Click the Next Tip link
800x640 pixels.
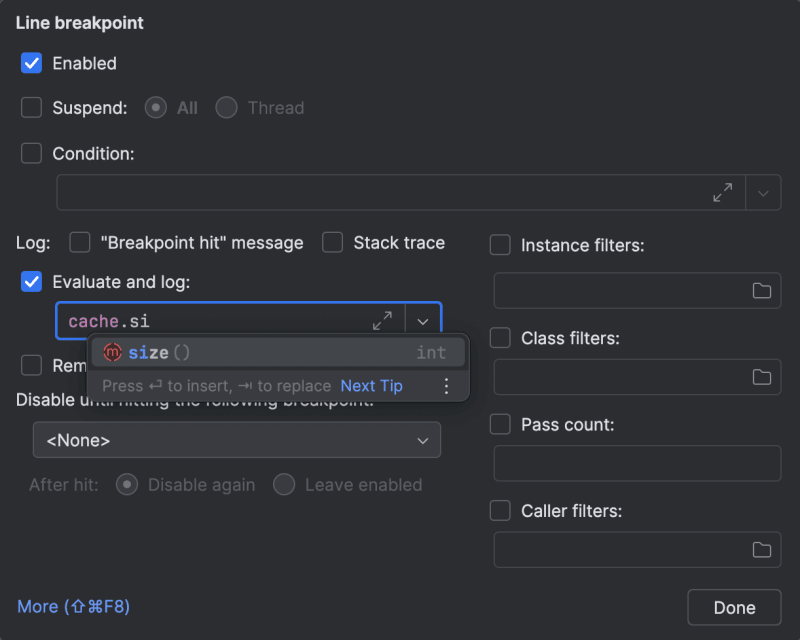click(371, 386)
